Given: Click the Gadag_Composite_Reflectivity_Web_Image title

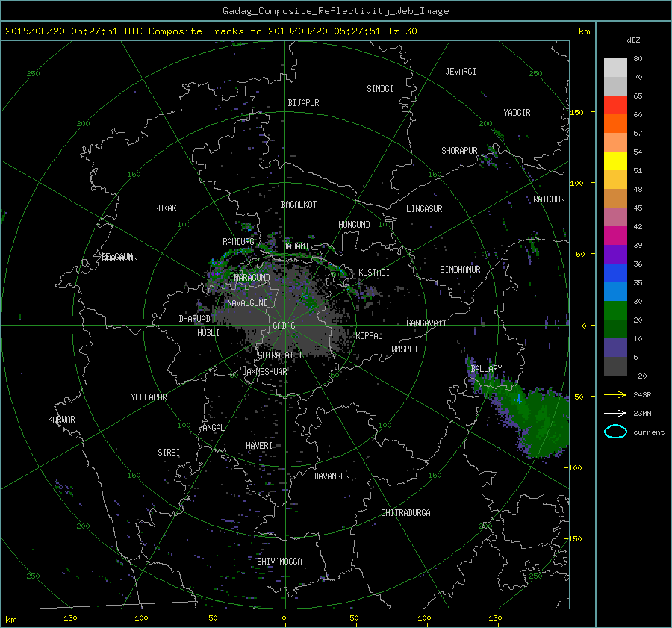Looking at the screenshot, I should [335, 11].
